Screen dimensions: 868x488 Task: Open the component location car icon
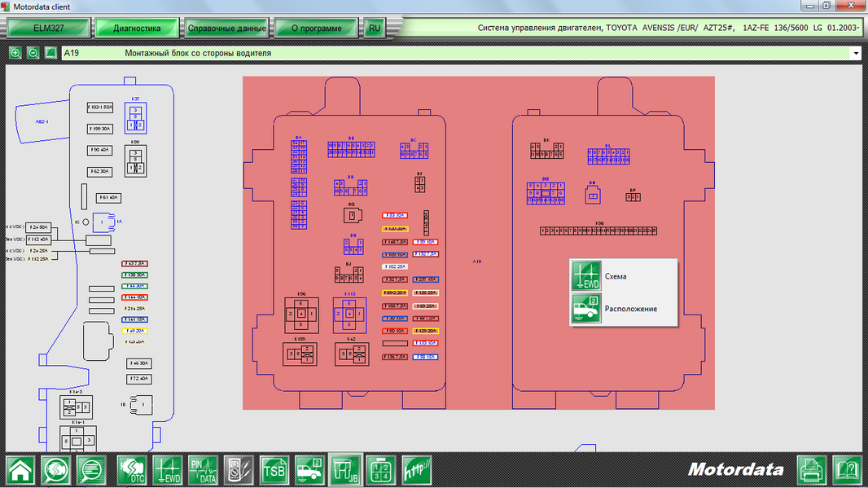(309, 470)
